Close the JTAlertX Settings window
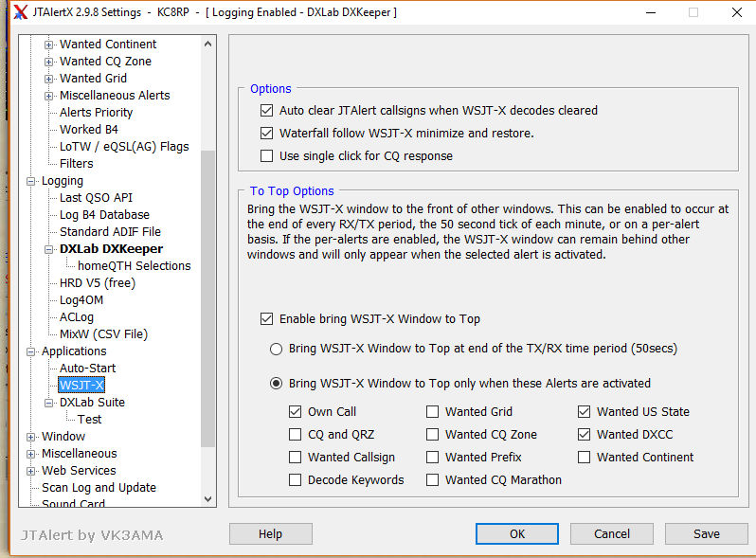Viewport: 756px width, 558px height. [x=737, y=12]
